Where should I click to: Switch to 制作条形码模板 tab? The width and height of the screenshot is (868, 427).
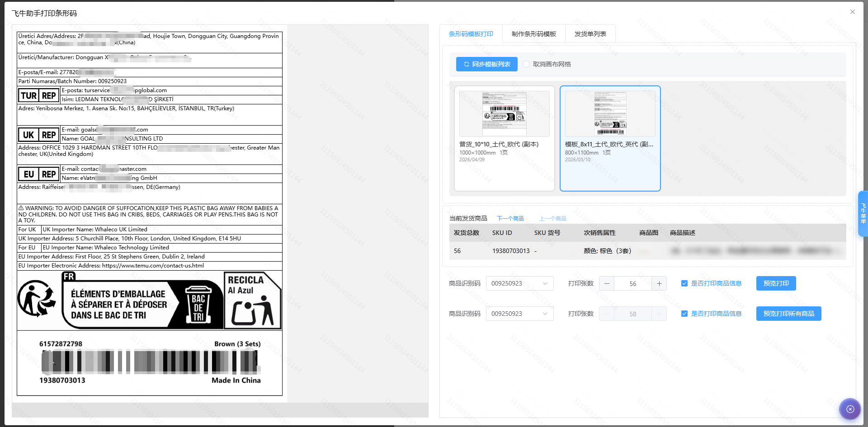(533, 34)
